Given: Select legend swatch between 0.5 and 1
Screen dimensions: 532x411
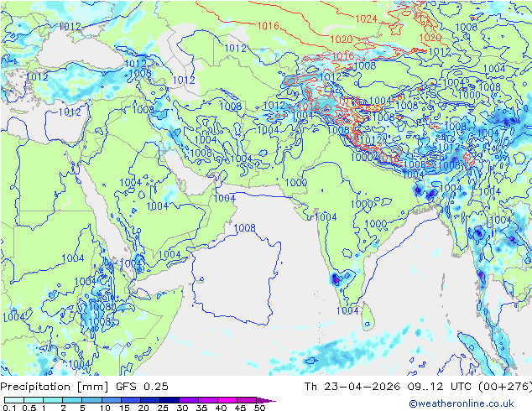Looking at the screenshot, I should (x=34, y=400).
